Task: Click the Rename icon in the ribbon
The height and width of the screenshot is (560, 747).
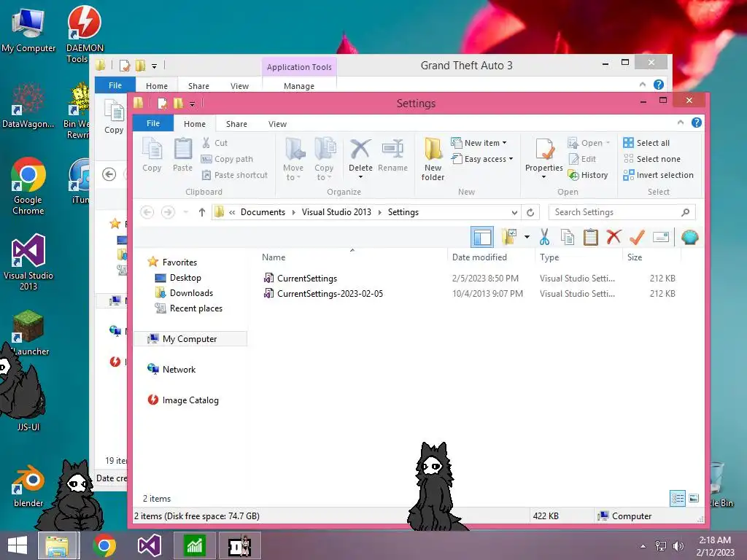Action: click(x=392, y=155)
